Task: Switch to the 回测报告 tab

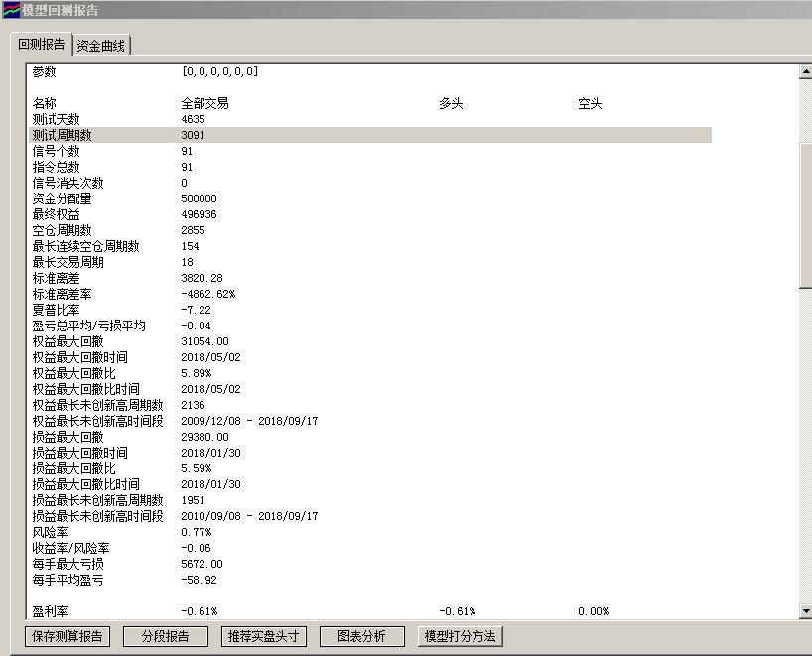Action: 42,45
